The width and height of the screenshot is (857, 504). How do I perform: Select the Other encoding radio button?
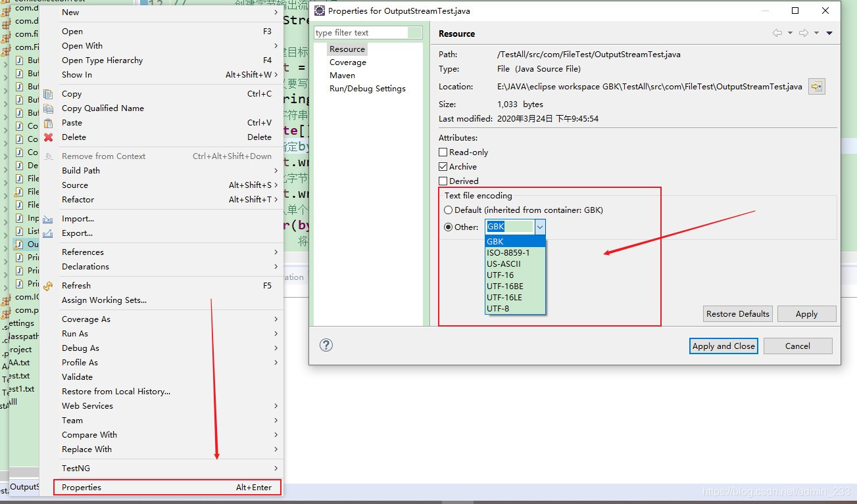(x=448, y=227)
